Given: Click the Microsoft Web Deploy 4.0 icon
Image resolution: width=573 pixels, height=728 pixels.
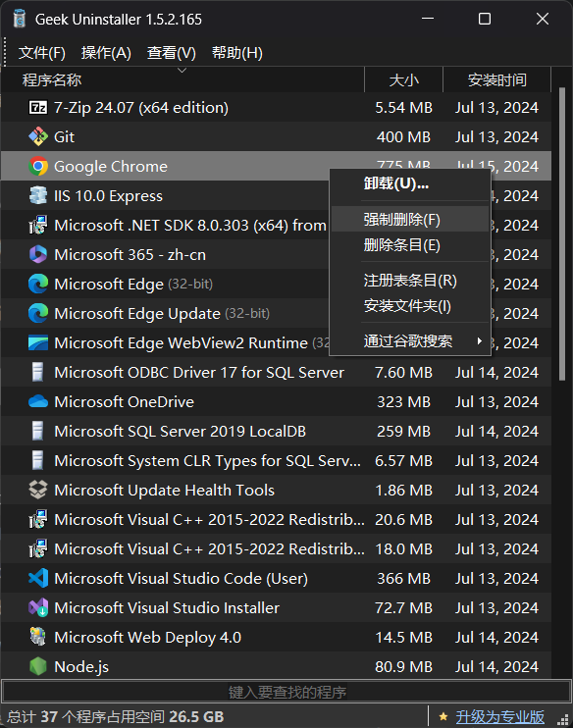Looking at the screenshot, I should click(38, 637).
